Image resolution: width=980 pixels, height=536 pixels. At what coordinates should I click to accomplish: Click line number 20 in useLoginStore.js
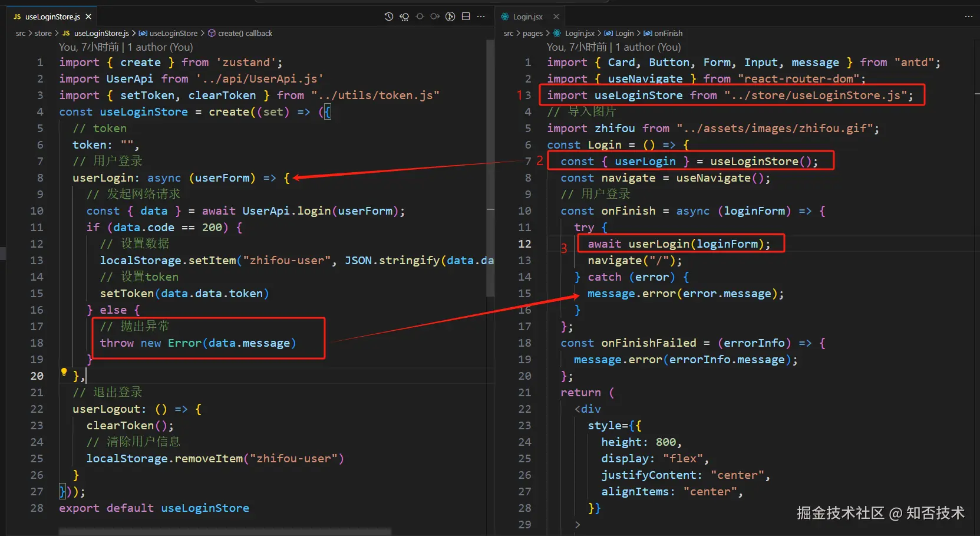(37, 376)
